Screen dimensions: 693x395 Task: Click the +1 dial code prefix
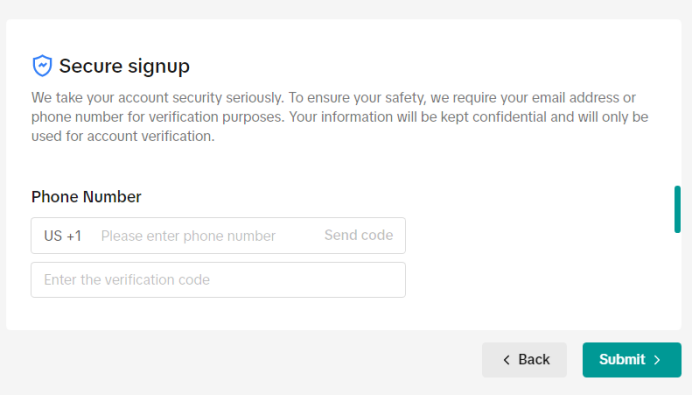pyautogui.click(x=74, y=236)
